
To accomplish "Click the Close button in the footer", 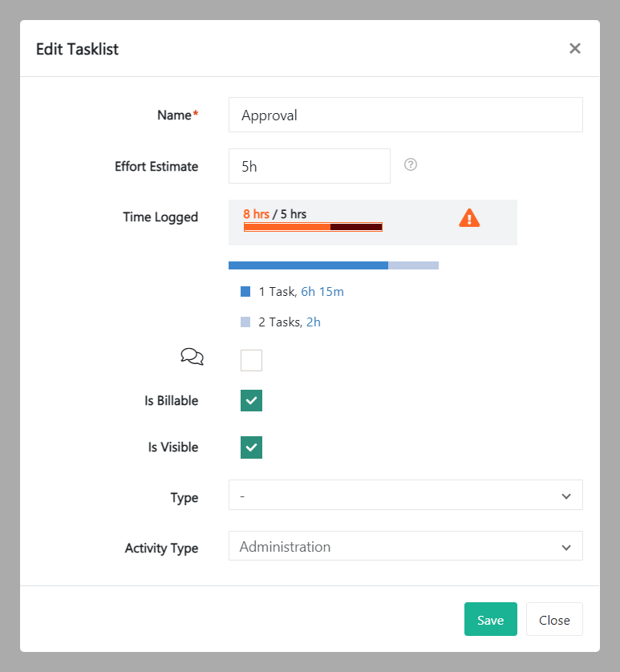I will (x=554, y=620).
